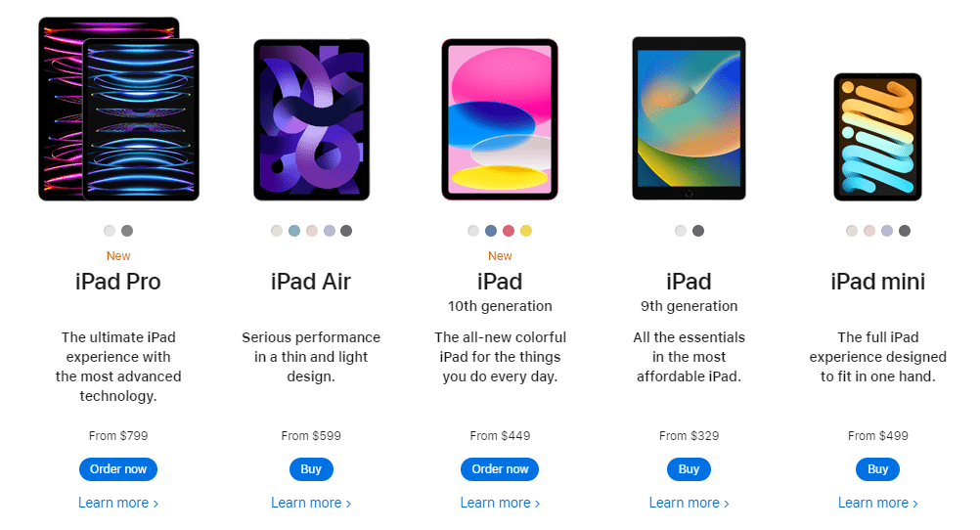This screenshot has height=530, width=980.
Task: Pick the blue swatch under iPad 10th generation
Action: (x=491, y=231)
